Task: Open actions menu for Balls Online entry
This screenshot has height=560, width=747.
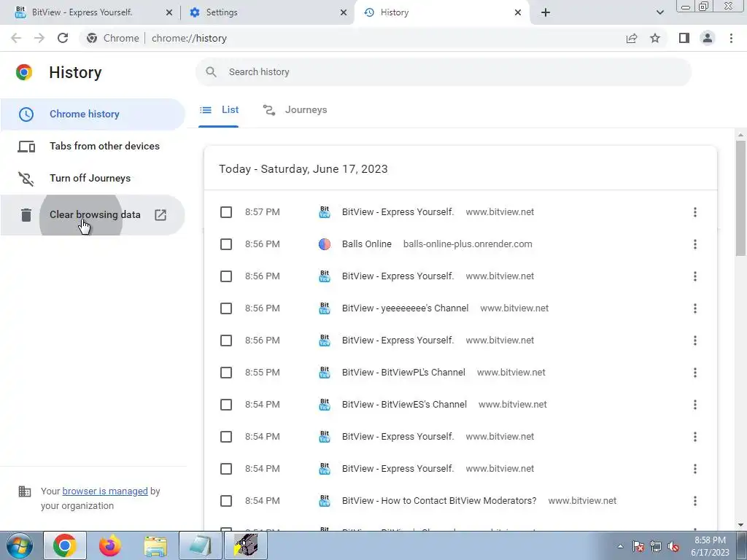Action: click(695, 244)
